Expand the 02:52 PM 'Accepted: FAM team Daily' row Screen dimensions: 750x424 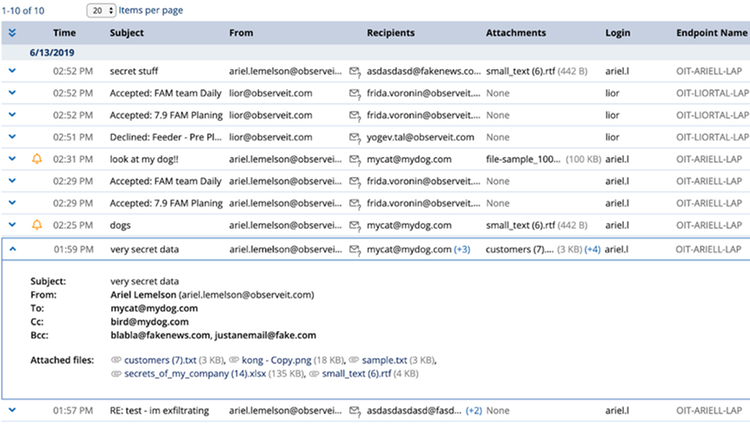(12, 92)
